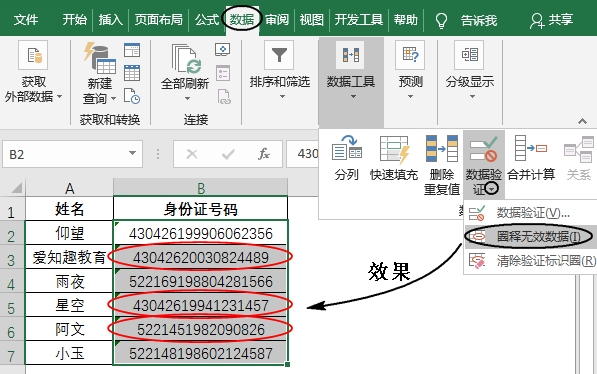The width and height of the screenshot is (597, 374).
Task: Click the 从表格 icon
Action: coord(132,73)
